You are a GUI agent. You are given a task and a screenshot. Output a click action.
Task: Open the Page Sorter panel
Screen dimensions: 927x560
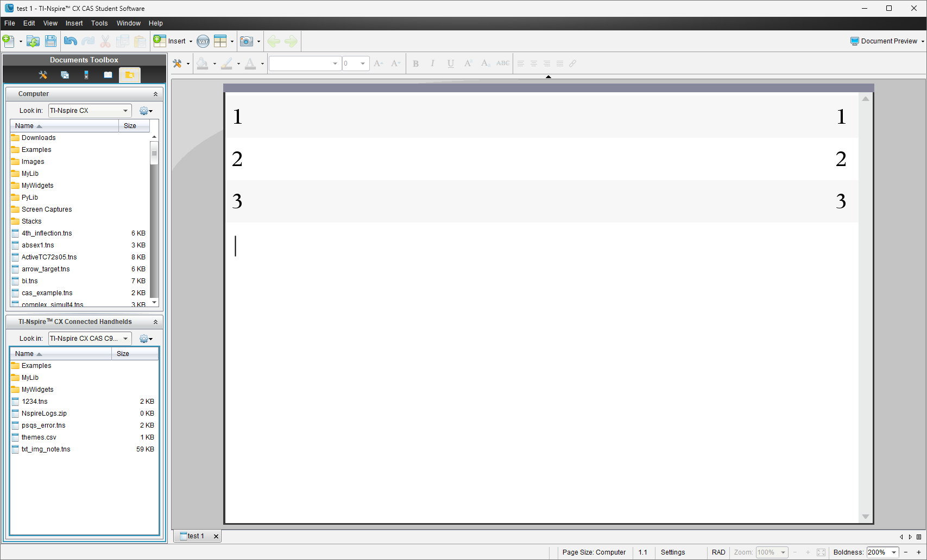65,75
